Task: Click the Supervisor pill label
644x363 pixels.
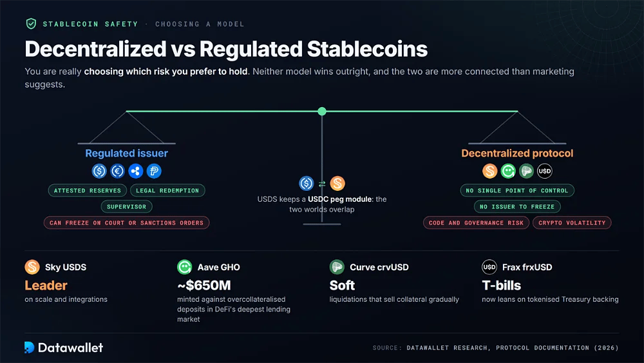Action: tap(126, 206)
